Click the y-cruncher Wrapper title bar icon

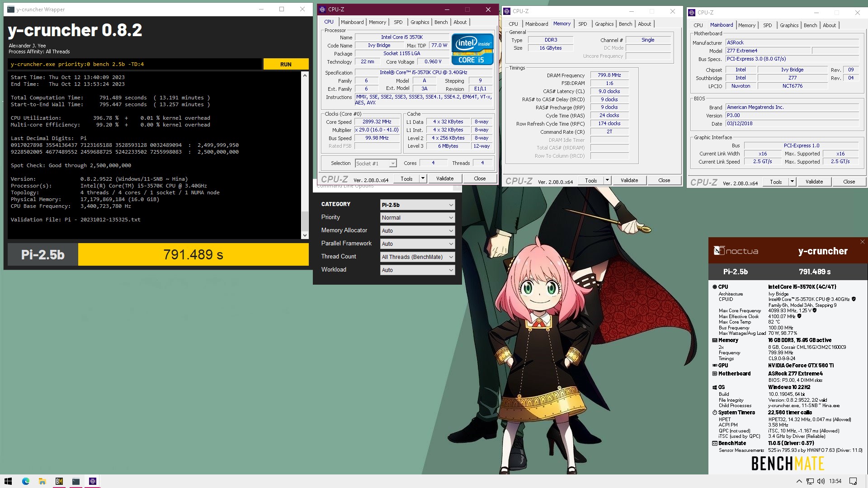11,9
